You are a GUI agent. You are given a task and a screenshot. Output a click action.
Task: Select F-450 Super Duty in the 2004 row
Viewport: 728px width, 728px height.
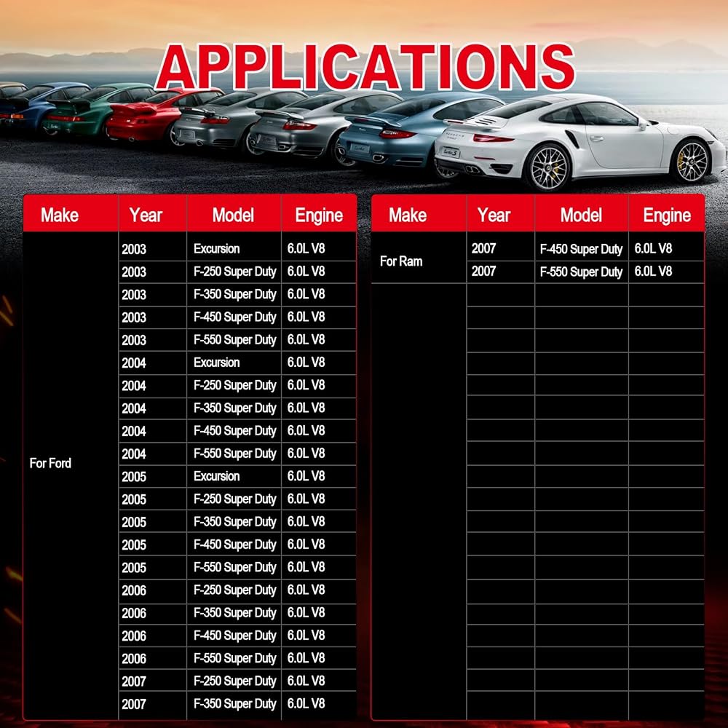click(x=235, y=431)
